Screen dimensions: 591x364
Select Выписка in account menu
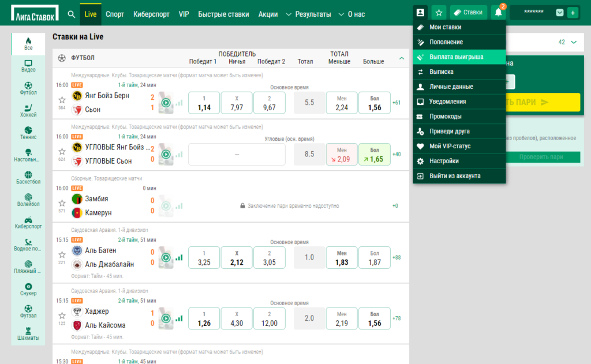point(459,72)
